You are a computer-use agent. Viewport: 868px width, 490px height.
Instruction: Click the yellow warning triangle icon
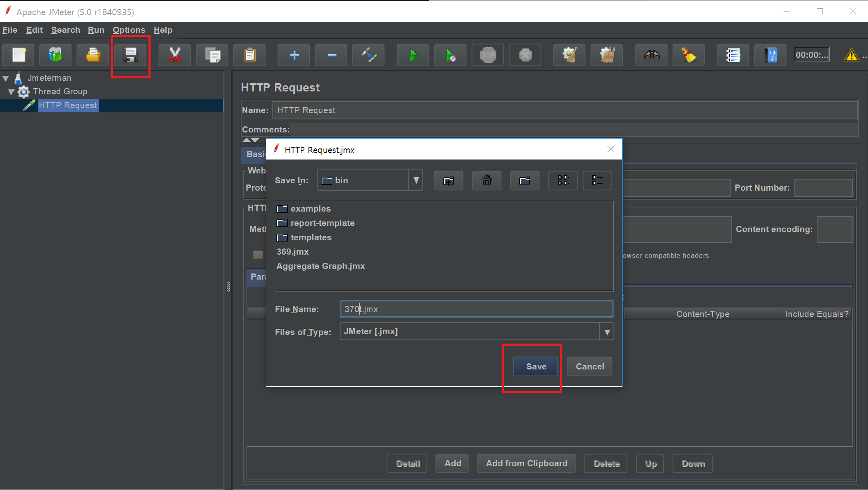coord(852,55)
